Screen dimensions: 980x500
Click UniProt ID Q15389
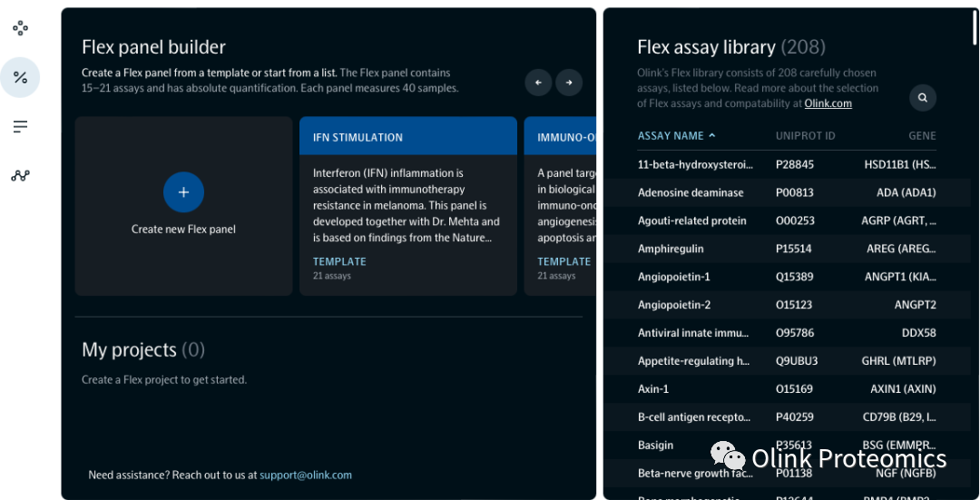point(794,277)
